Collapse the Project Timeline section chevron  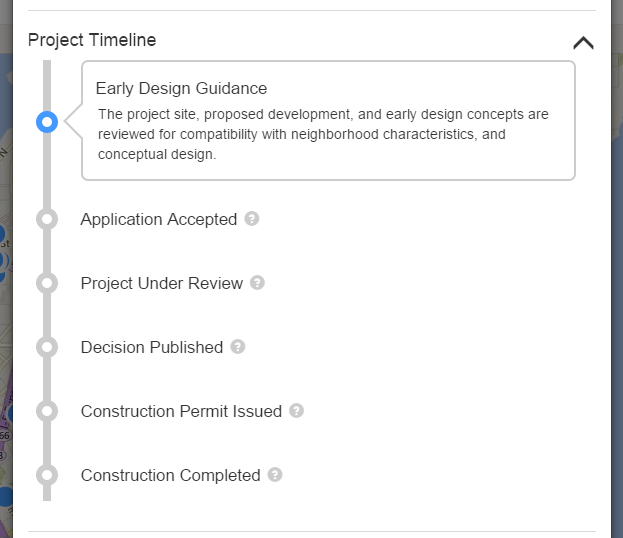pyautogui.click(x=582, y=42)
